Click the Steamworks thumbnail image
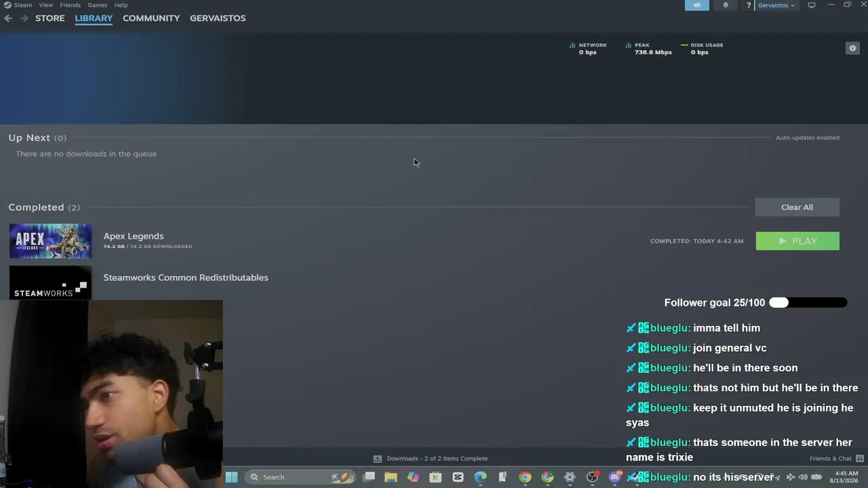This screenshot has width=868, height=488. [50, 283]
